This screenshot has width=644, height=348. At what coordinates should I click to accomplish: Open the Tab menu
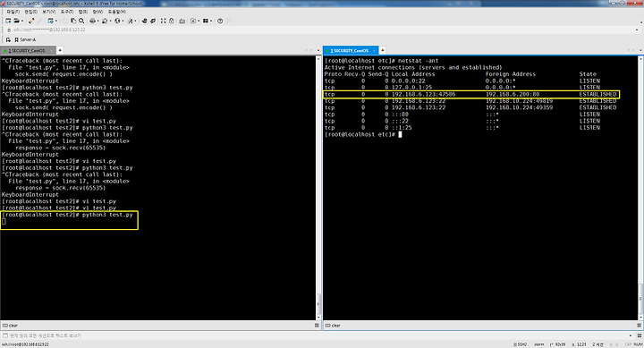click(x=83, y=12)
